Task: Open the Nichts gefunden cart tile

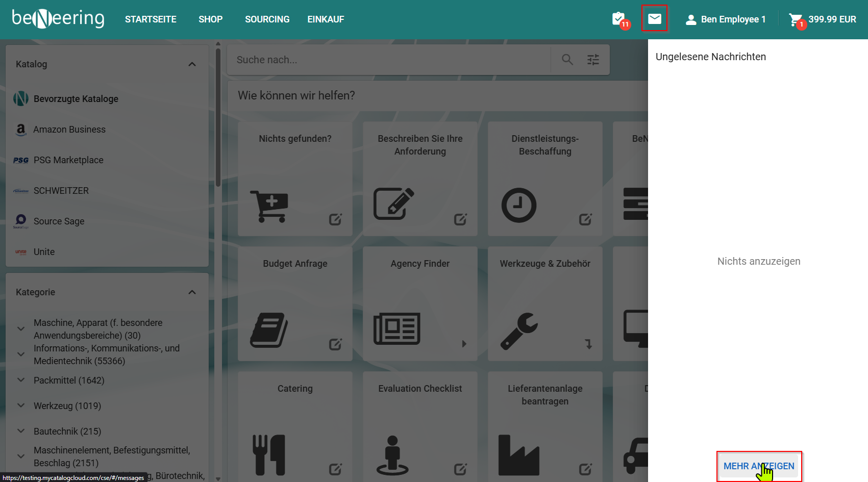Action: [x=295, y=179]
